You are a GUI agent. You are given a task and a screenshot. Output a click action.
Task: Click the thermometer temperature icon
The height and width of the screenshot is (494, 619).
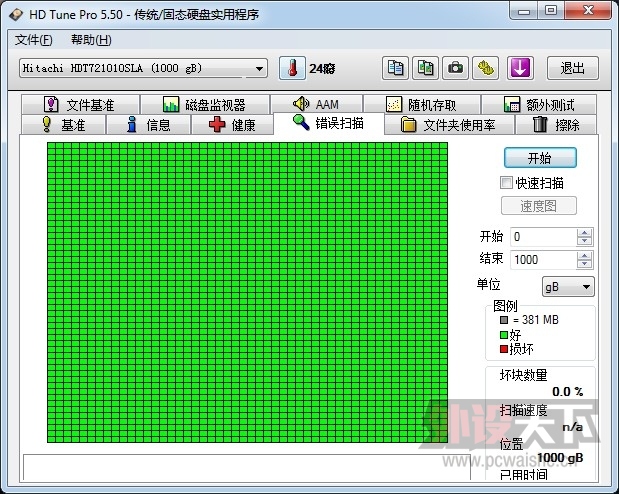tap(292, 68)
